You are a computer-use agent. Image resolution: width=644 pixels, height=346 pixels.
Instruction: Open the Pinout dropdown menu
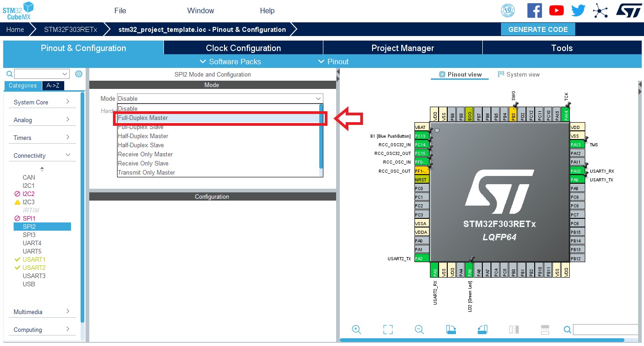pos(333,62)
